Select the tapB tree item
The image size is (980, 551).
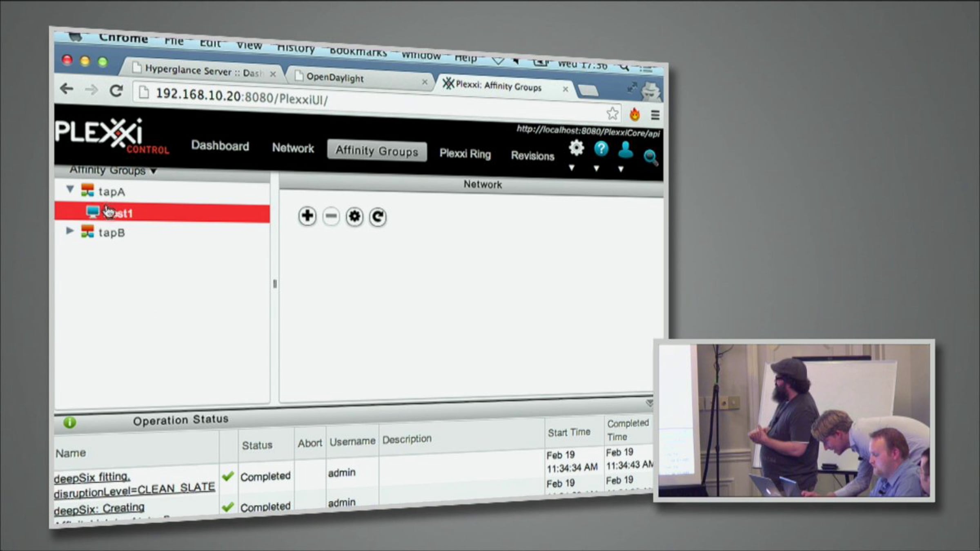111,233
